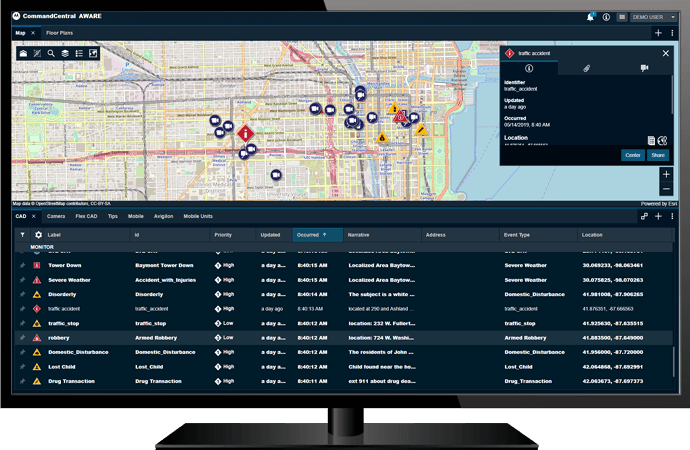This screenshot has height=450, width=690.
Task: Open the notifications bell
Action: (x=590, y=17)
